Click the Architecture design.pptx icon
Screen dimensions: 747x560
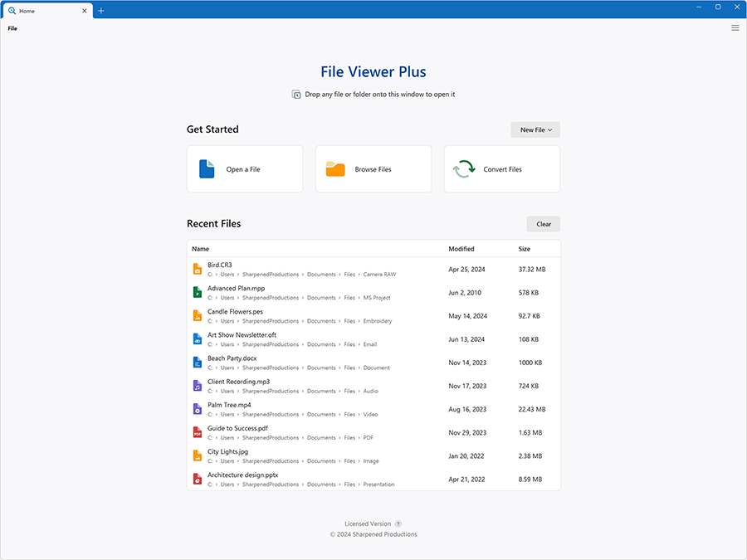(x=198, y=479)
